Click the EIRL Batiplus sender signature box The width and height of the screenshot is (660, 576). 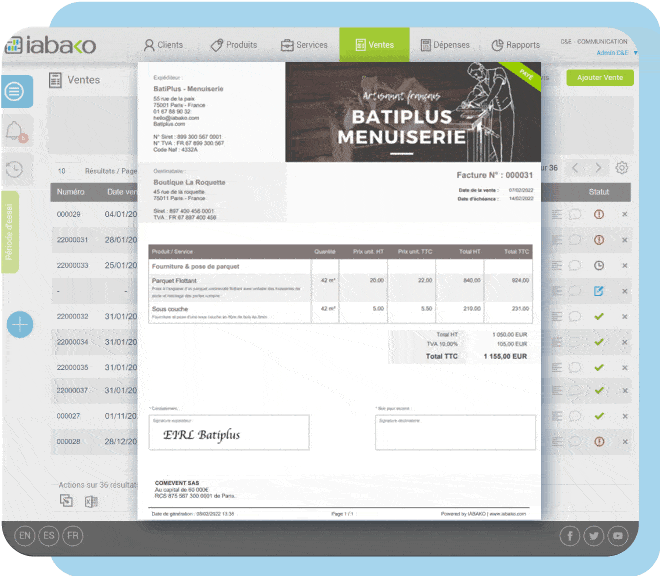click(x=229, y=432)
